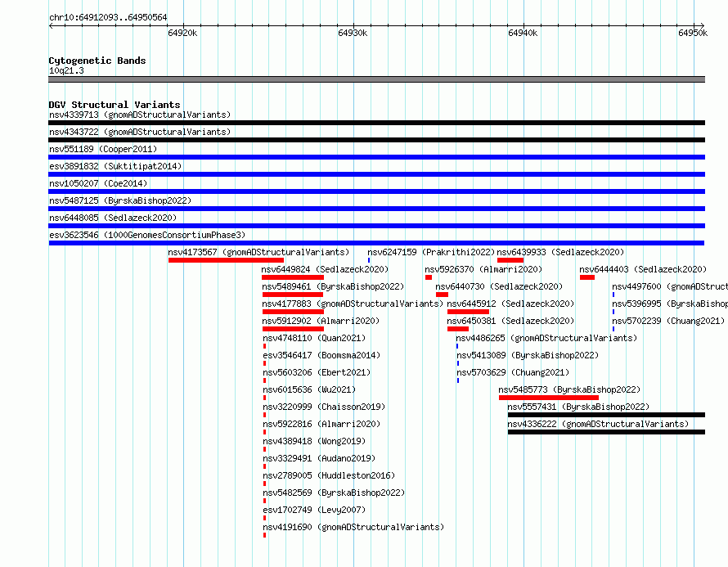This screenshot has height=567, width=728.
Task: Open the esv3891832 (Suktitipat2014) variant
Action: click(115, 166)
